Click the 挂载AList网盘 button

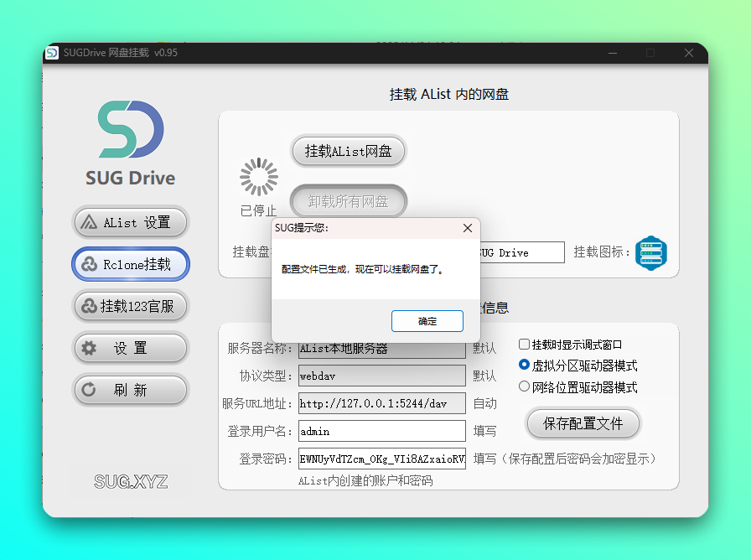[x=348, y=151]
